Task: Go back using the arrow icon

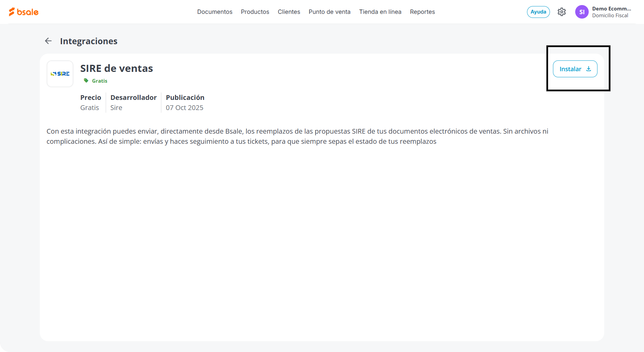Action: [x=48, y=41]
